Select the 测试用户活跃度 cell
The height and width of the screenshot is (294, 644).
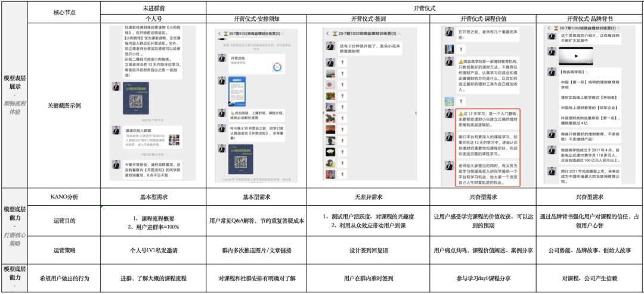[x=369, y=221]
